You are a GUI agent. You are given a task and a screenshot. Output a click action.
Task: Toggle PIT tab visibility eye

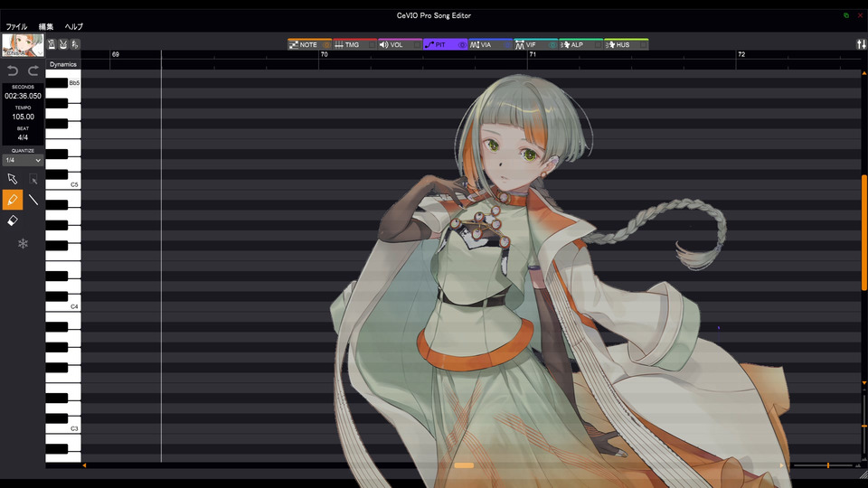tap(462, 45)
